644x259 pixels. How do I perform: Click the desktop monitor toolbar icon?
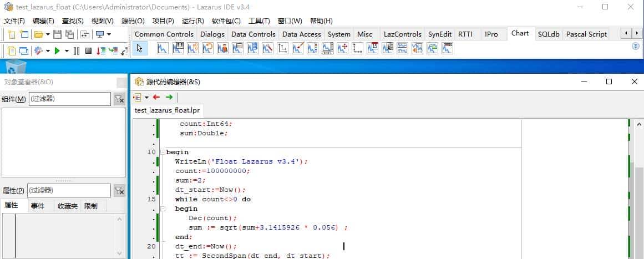point(100,34)
